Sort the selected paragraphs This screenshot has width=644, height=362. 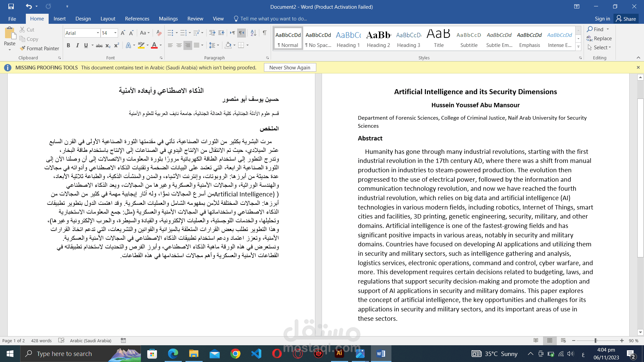click(x=254, y=33)
